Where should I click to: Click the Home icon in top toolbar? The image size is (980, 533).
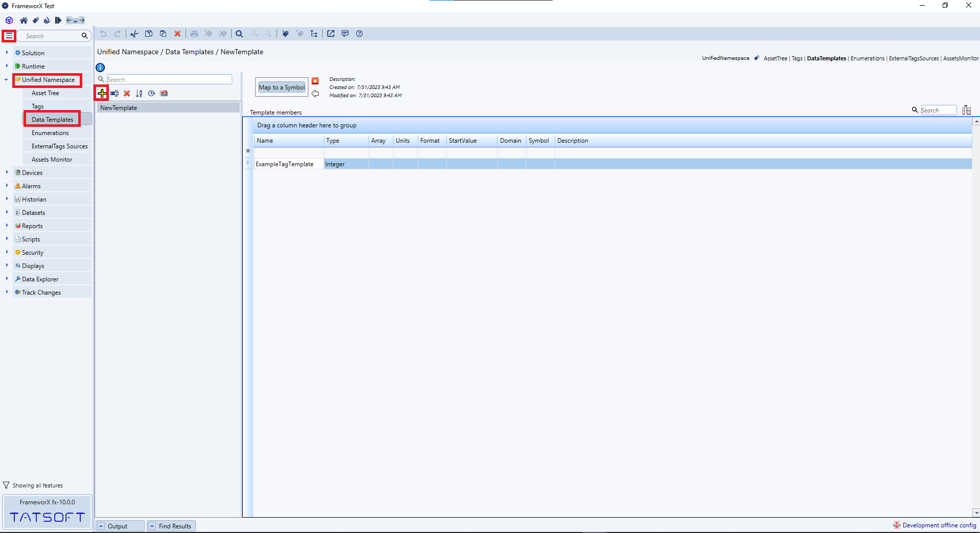pos(24,20)
